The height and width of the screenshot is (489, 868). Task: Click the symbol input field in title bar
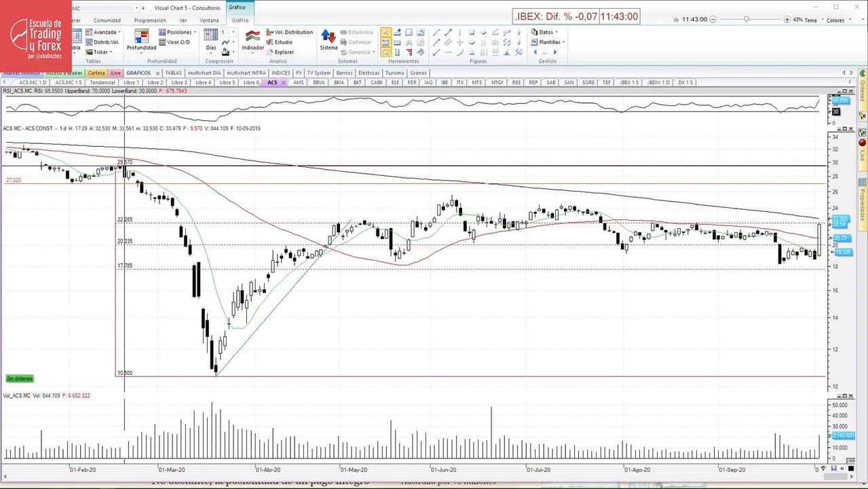[x=107, y=7]
